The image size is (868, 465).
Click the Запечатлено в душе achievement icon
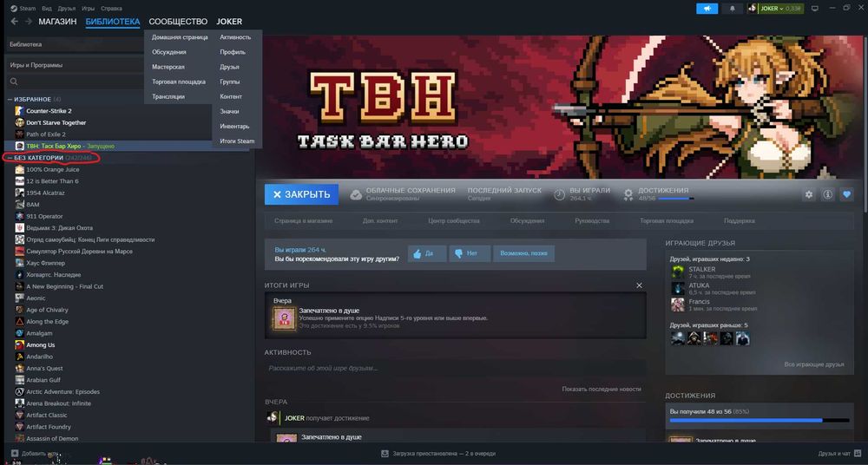285,318
